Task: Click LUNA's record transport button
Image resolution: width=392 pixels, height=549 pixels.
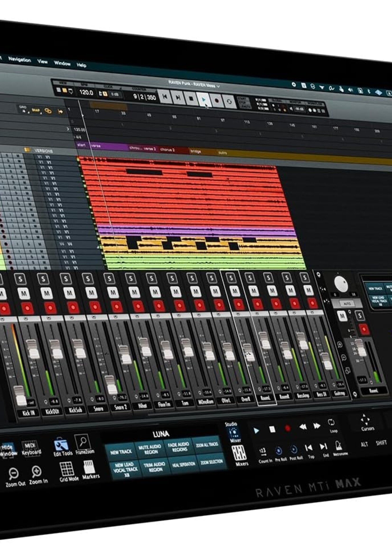Action: pos(217,101)
